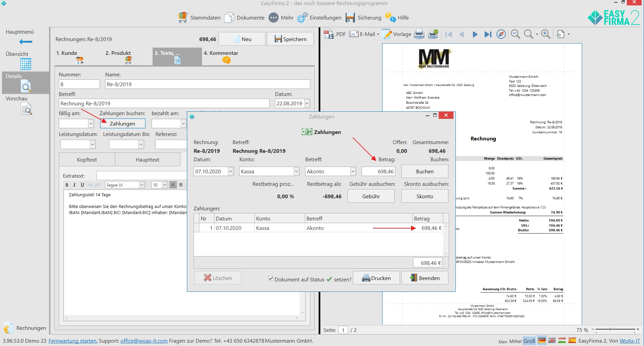This screenshot has height=346, width=644.
Task: Adjust the preview zoom slider
Action: (610, 329)
